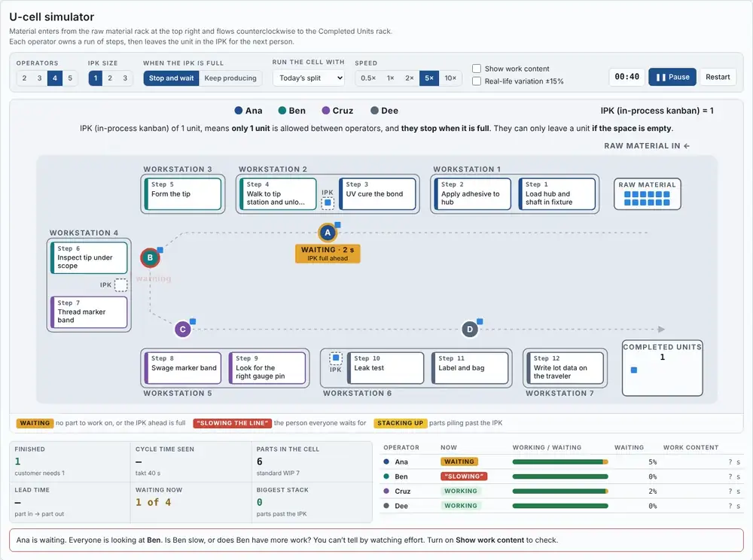The image size is (753, 560).
Task: Click the empty IPK slot in Workstation 4
Action: (121, 285)
